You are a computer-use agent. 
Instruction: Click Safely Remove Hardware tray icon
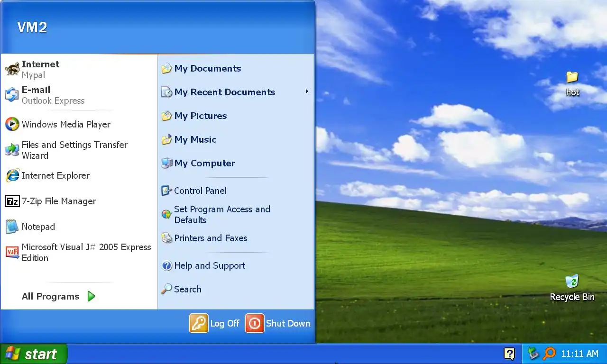[533, 354]
